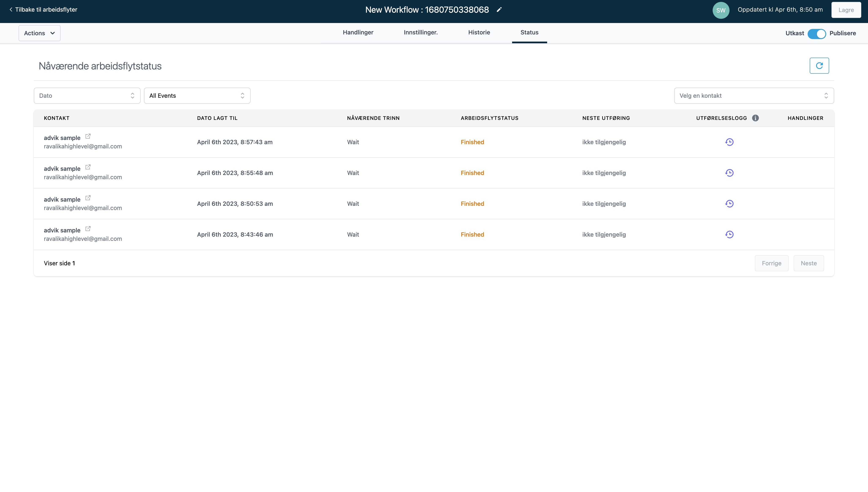Viewport: 868px width, 492px height.
Task: Open execution log for 8:55:48 am row
Action: point(729,173)
